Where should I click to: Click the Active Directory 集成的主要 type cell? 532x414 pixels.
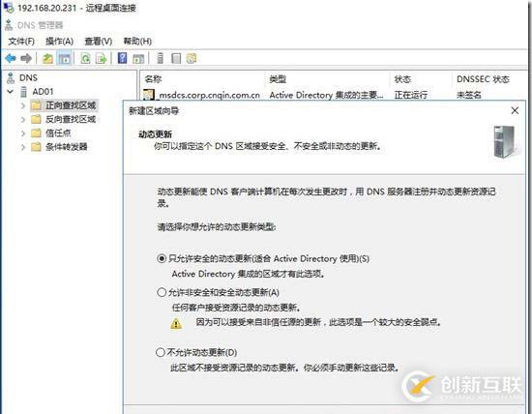pyautogui.click(x=326, y=95)
